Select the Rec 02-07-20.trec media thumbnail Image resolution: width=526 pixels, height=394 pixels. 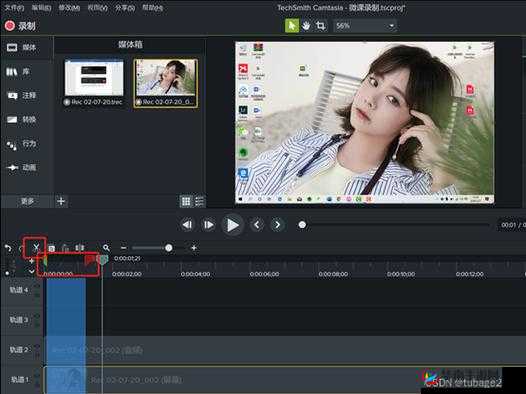94,83
